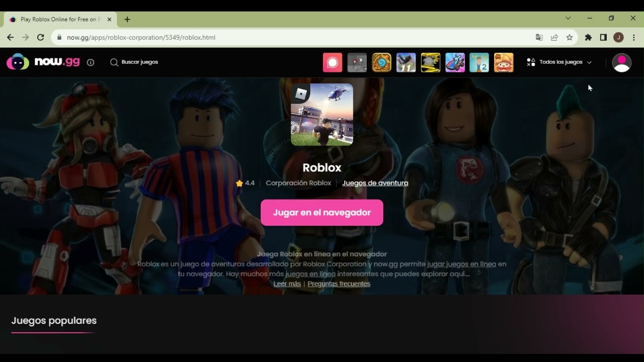The height and width of the screenshot is (362, 644).
Task: Open the Hearthstone swirl game icon
Action: (x=381, y=62)
